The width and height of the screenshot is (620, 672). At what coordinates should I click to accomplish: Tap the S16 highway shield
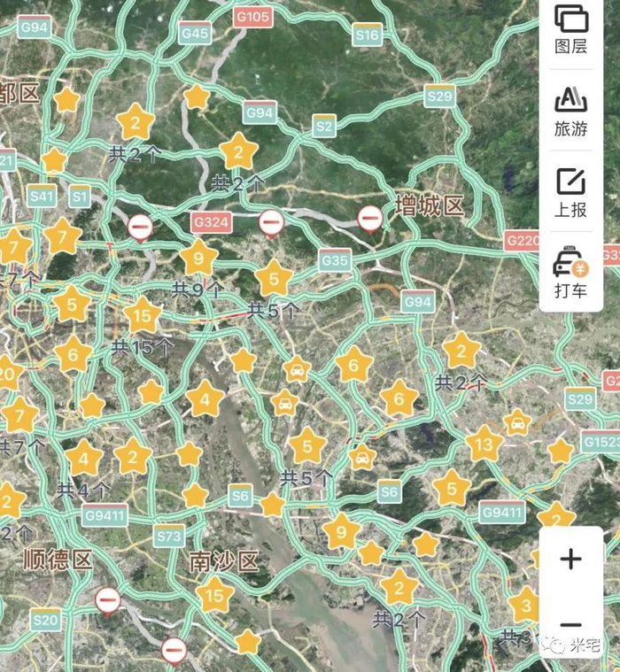(x=368, y=35)
